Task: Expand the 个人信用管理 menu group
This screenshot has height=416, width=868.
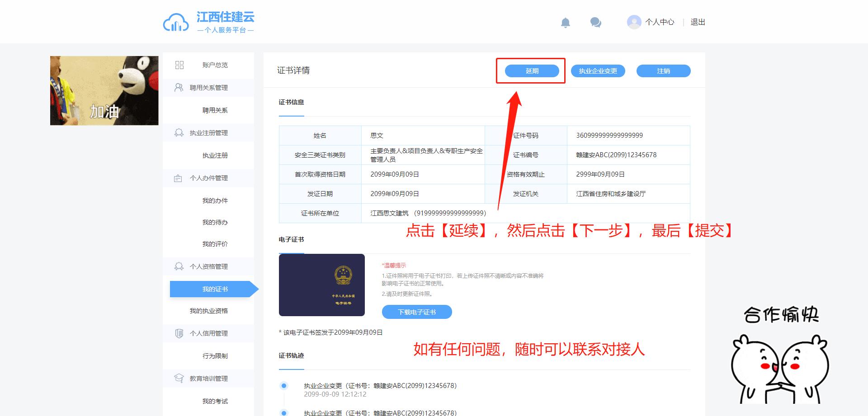Action: click(x=208, y=333)
